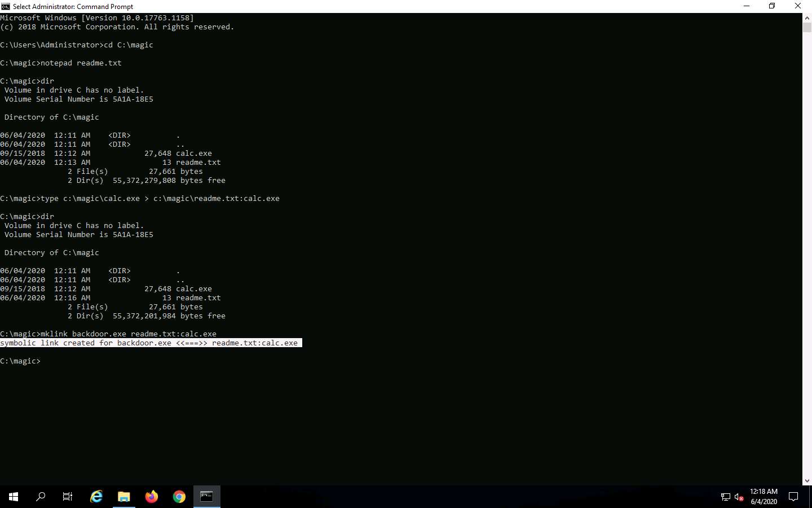Click the vertical scrollbar thumb
The height and width of the screenshot is (508, 812).
point(807,27)
